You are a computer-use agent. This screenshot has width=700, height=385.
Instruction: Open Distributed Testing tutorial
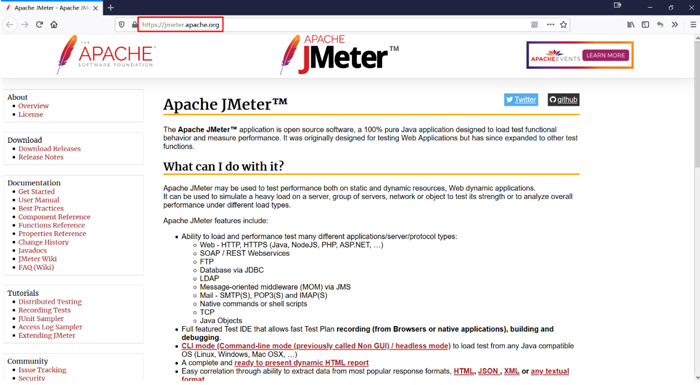coord(50,302)
